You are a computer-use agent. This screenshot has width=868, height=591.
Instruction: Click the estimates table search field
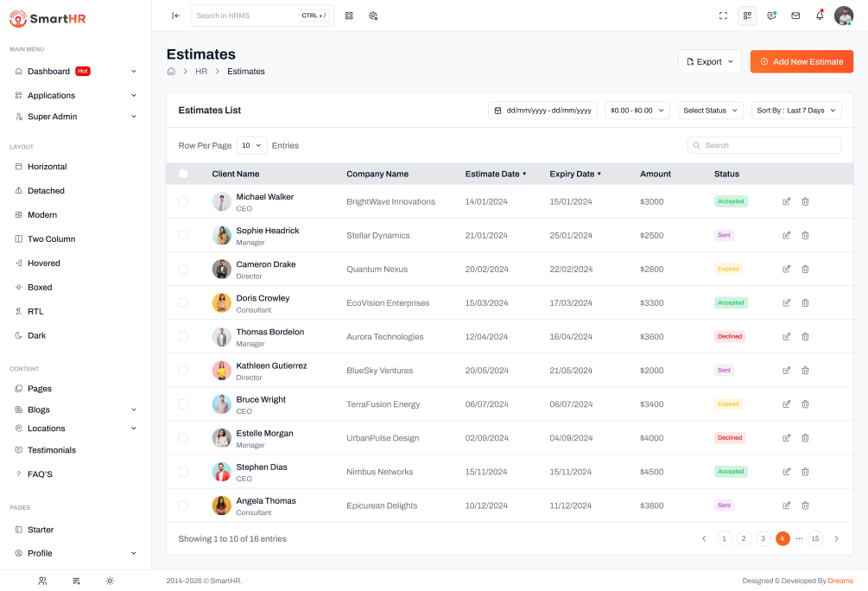pyautogui.click(x=764, y=145)
